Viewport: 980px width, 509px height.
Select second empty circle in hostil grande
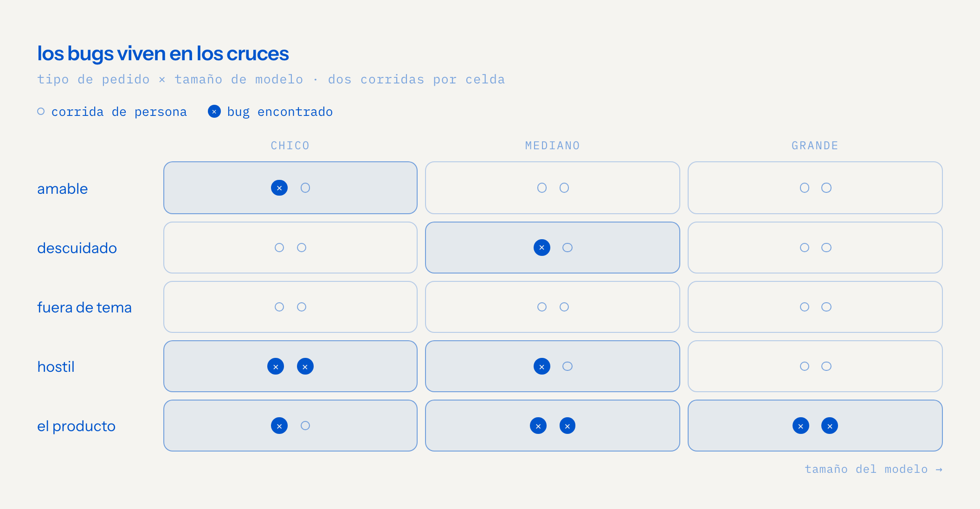coord(826,366)
